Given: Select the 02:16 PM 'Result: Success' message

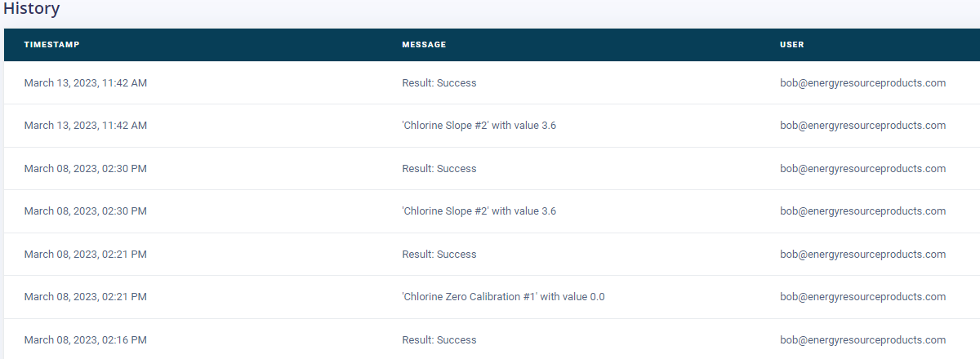Looking at the screenshot, I should [439, 340].
